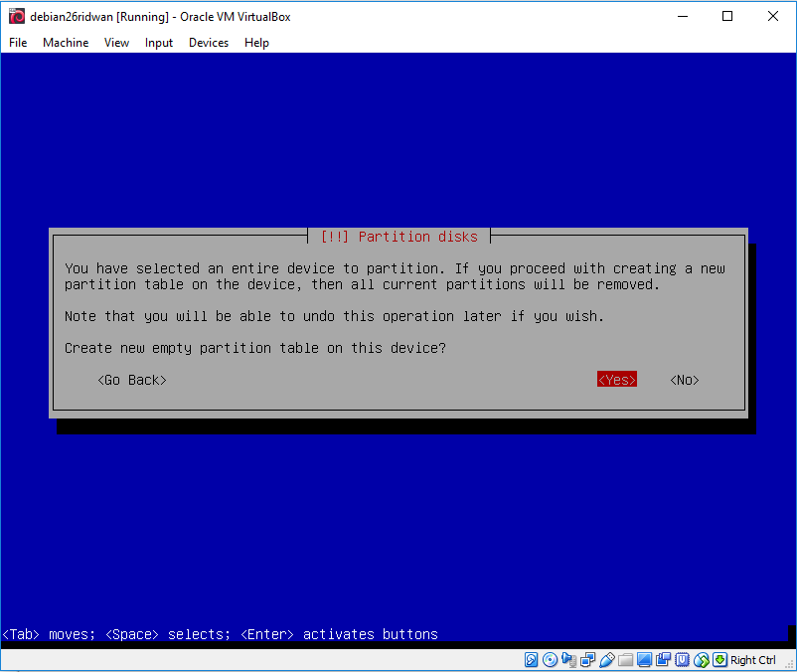797x672 pixels.
Task: Click the recording status icon
Action: click(663, 660)
